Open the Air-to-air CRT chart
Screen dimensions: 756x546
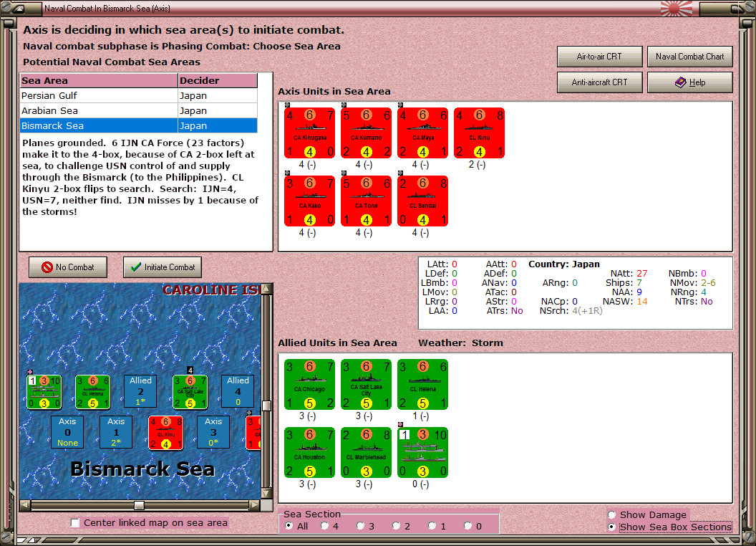tap(599, 57)
